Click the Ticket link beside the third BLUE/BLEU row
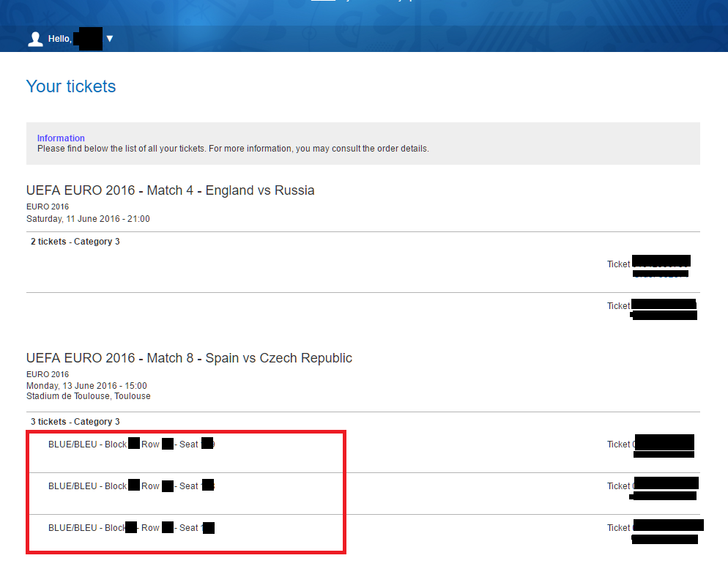728x569 pixels. pos(655,529)
